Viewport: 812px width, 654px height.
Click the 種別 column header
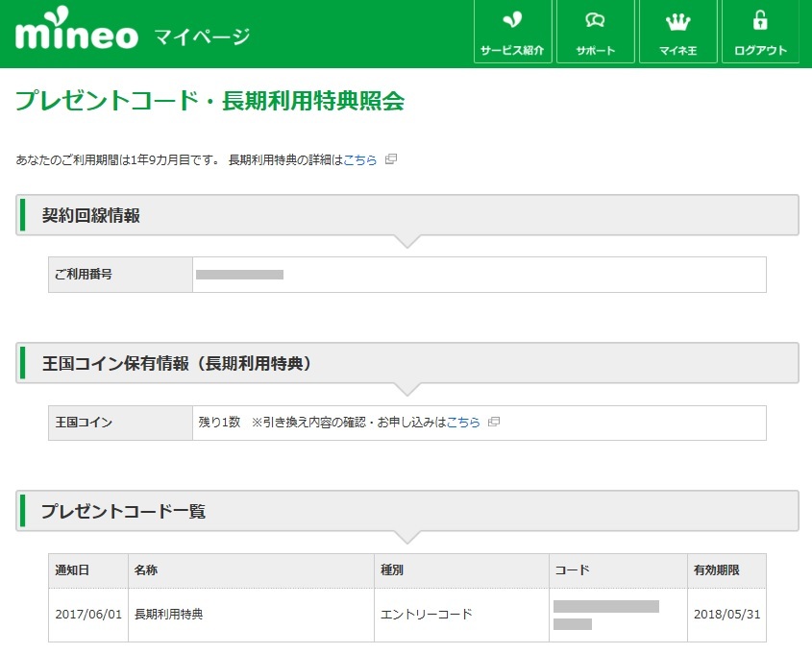point(392,570)
